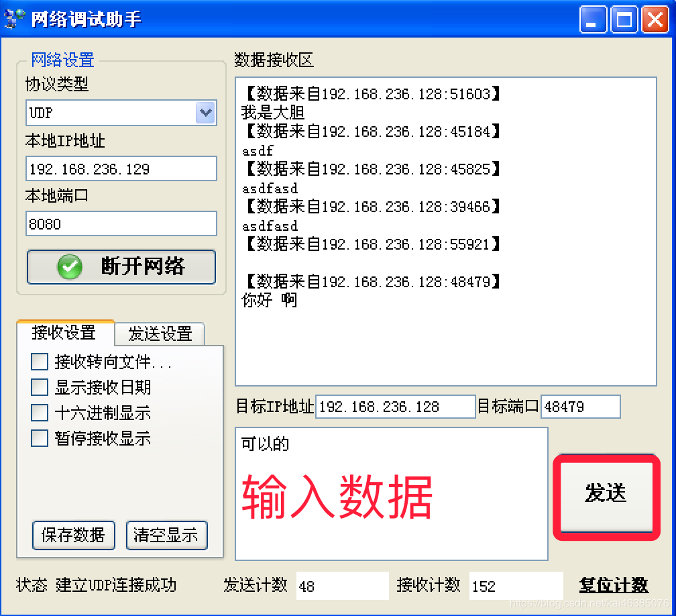Maximize the 网络调试助手 window
676x616 pixels.
(x=624, y=19)
